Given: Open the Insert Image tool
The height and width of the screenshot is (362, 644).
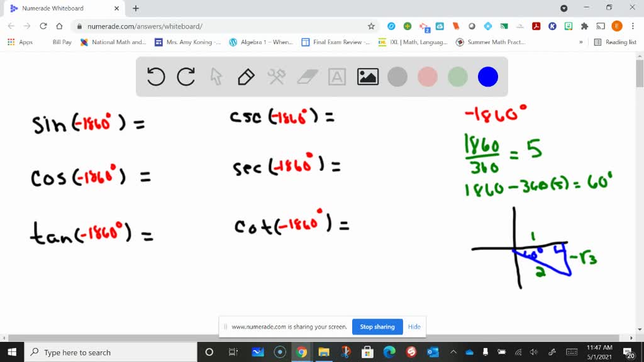Looking at the screenshot, I should pyautogui.click(x=367, y=76).
